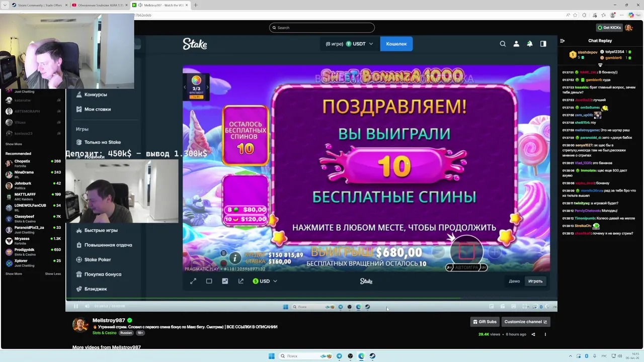644x362 pixels.
Task: Switch to Demo mode
Action: (514, 281)
